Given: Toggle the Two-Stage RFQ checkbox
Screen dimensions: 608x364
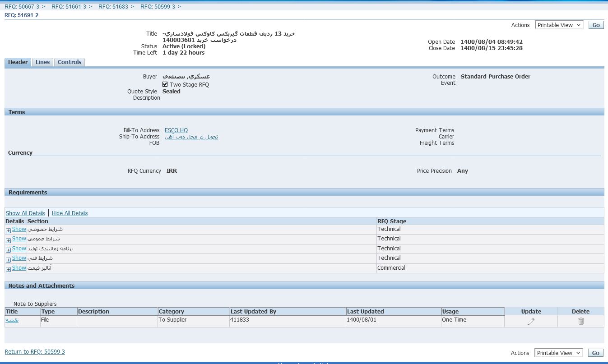Looking at the screenshot, I should click(x=165, y=84).
